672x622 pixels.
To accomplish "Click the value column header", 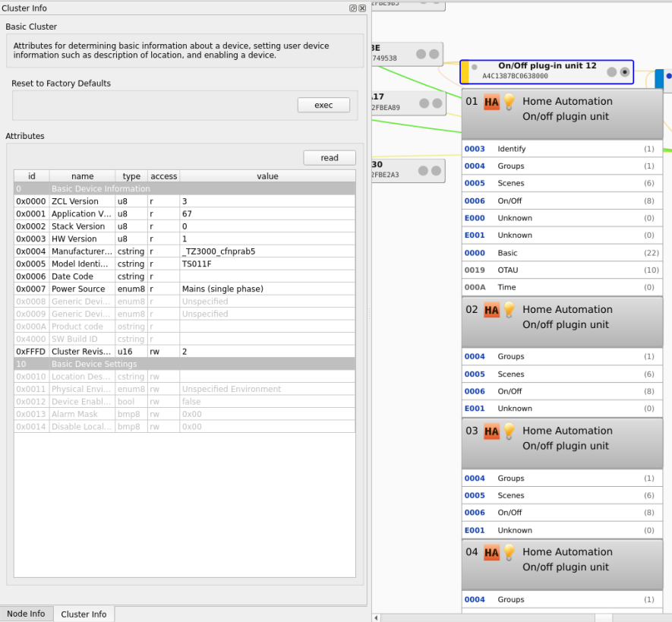I will [x=267, y=176].
